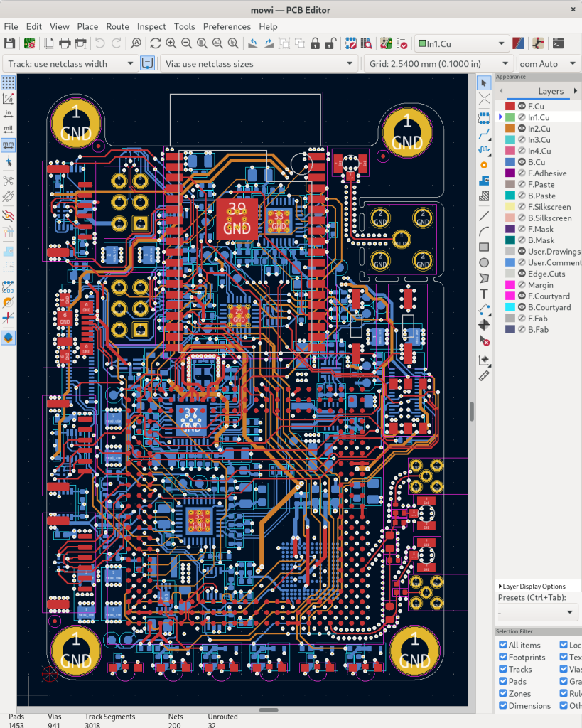Open the Grid size dropdown

tap(438, 64)
